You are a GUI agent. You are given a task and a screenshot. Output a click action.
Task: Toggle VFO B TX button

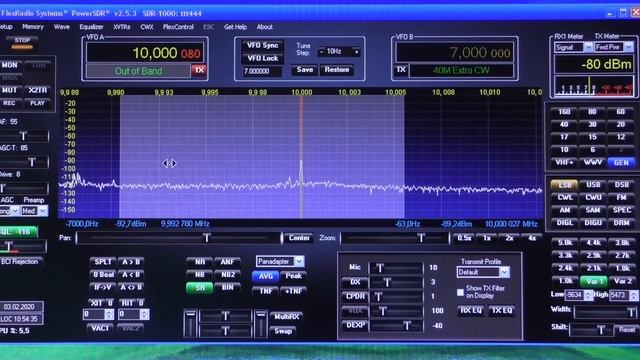[401, 70]
